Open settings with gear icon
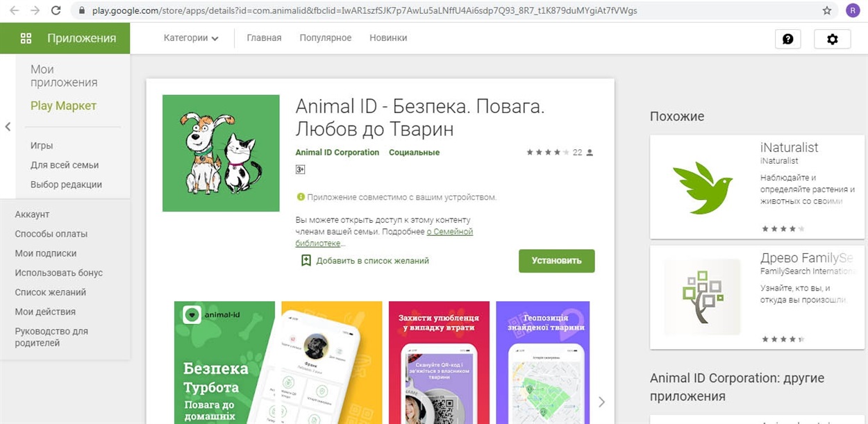 (x=832, y=39)
